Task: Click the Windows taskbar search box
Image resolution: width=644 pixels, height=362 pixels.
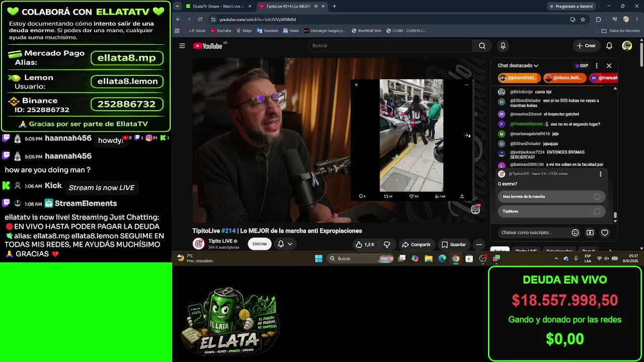Action: [x=360, y=258]
